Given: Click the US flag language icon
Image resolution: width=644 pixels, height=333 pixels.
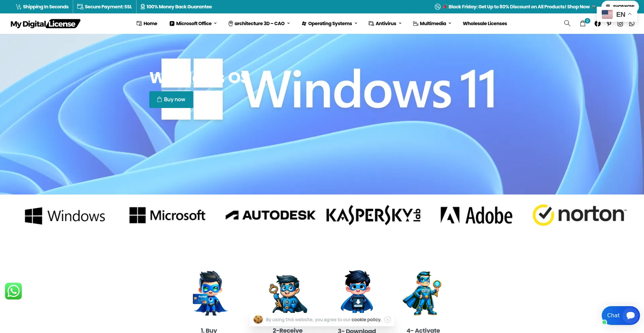Looking at the screenshot, I should point(607,14).
